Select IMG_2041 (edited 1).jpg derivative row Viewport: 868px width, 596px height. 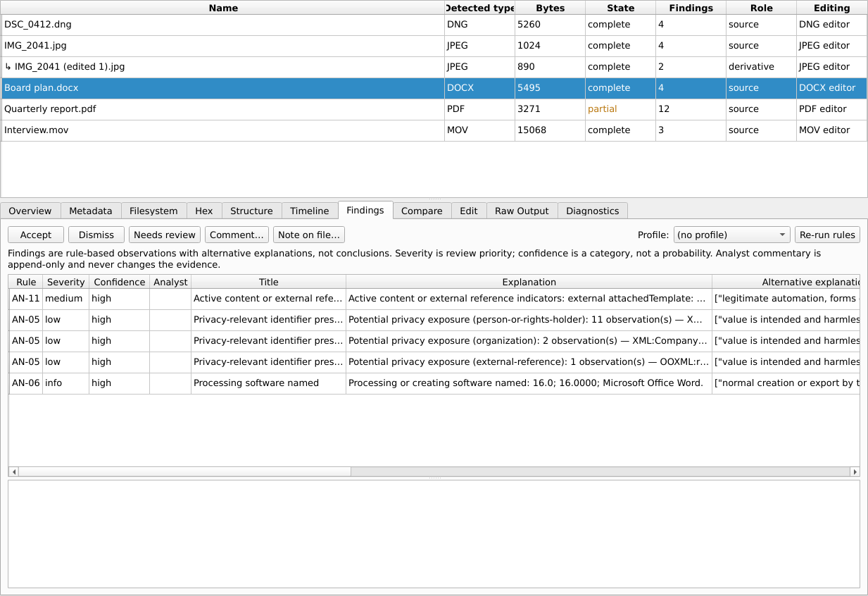click(434, 67)
